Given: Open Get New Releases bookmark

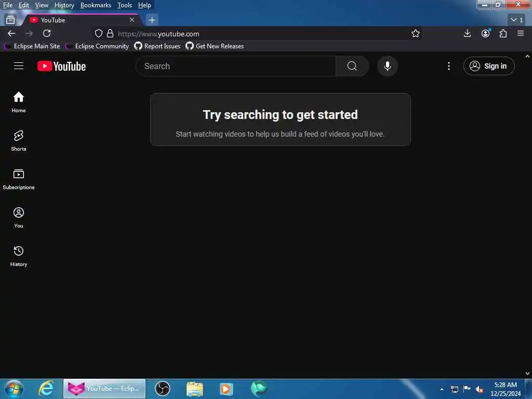Looking at the screenshot, I should 215,46.
